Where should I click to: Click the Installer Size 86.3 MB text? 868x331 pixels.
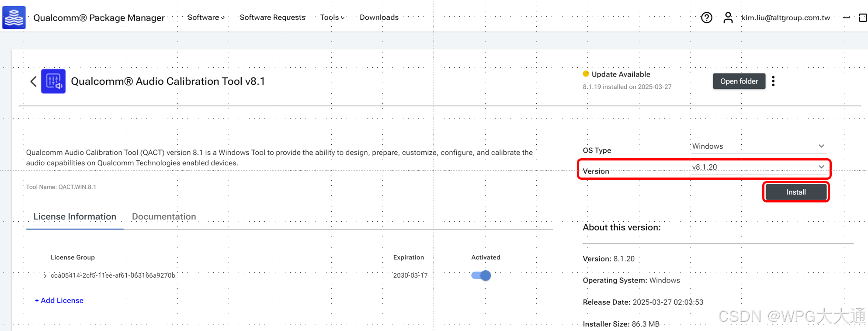(x=621, y=324)
